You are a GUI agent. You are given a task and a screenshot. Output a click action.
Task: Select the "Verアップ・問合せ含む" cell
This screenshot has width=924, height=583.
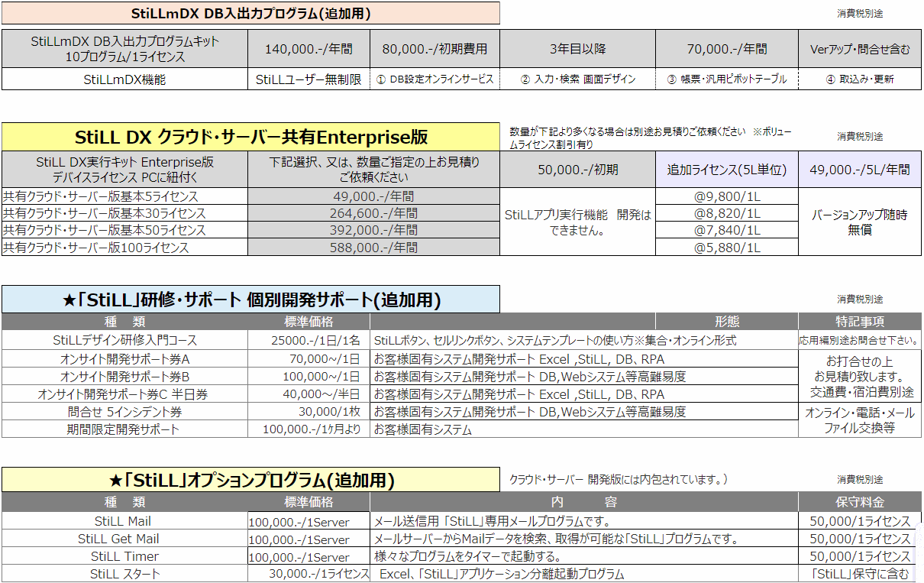pos(860,49)
